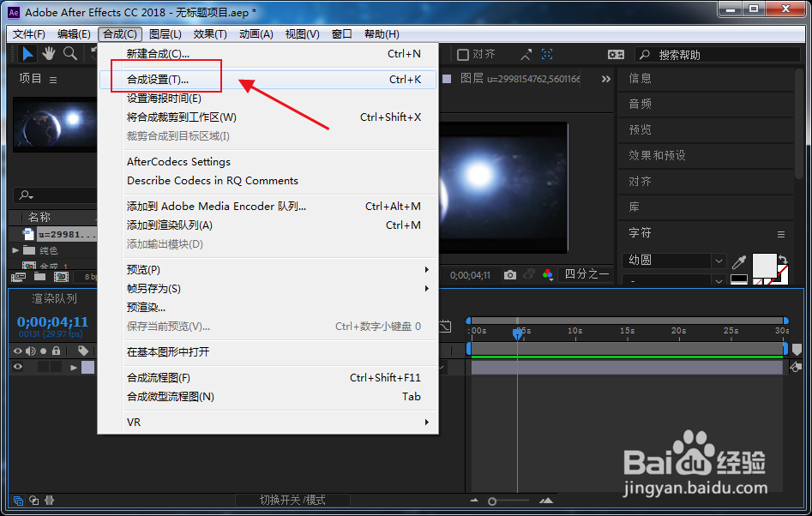This screenshot has height=516, width=812.
Task: Create a new folder in Project panel
Action: pyautogui.click(x=40, y=277)
